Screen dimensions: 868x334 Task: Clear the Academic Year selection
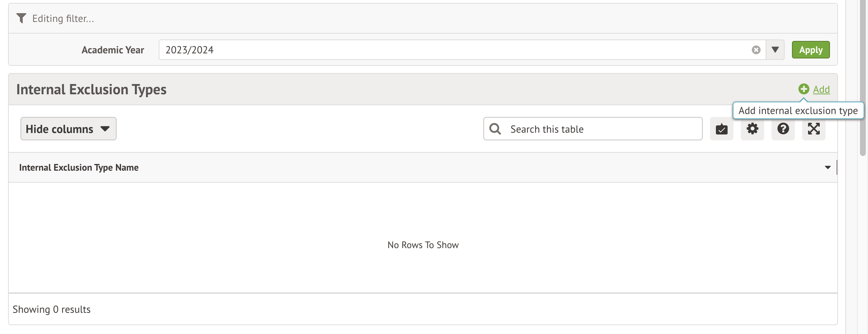coord(756,50)
